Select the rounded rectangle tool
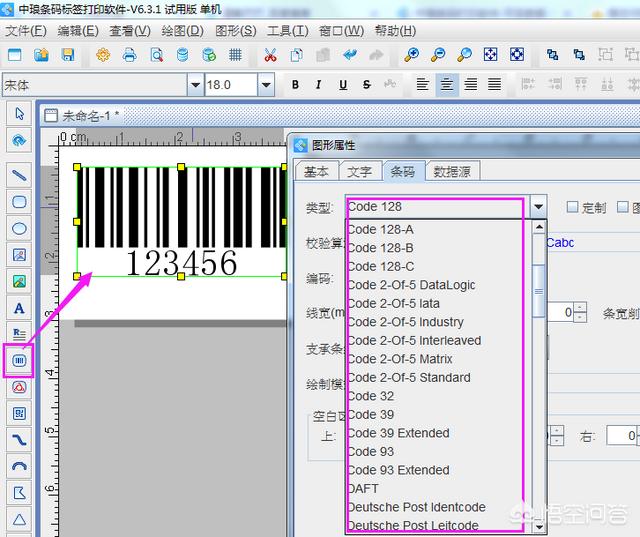Image resolution: width=640 pixels, height=537 pixels. (x=19, y=202)
